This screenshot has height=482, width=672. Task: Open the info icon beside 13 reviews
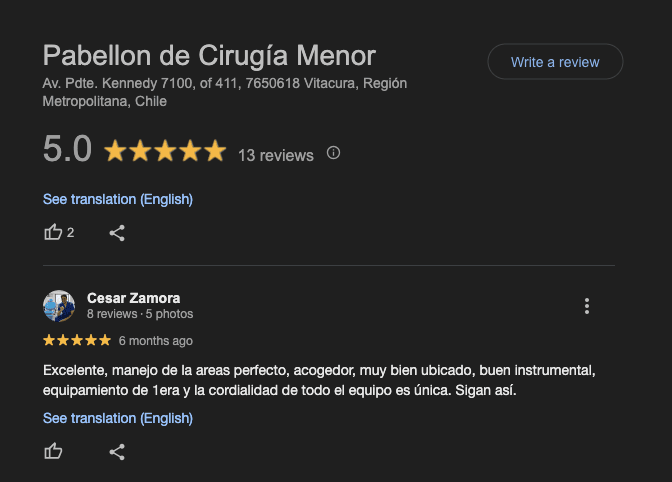tap(333, 153)
